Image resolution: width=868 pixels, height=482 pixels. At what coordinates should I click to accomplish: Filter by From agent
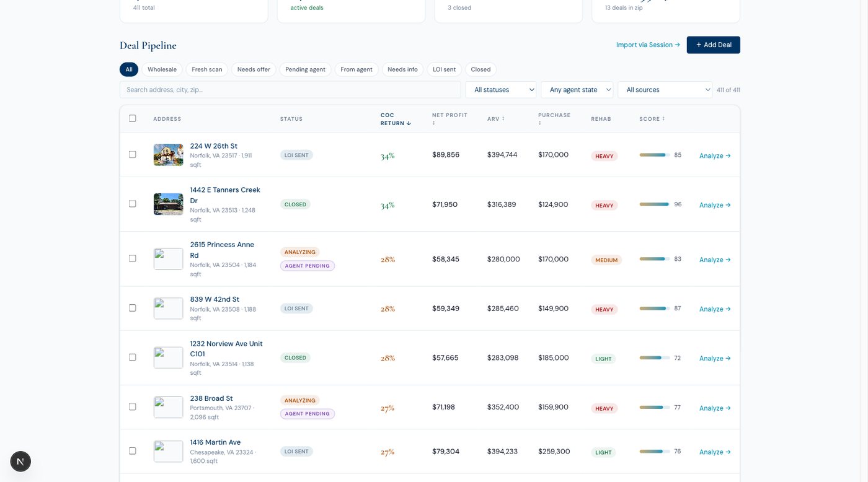pos(356,69)
